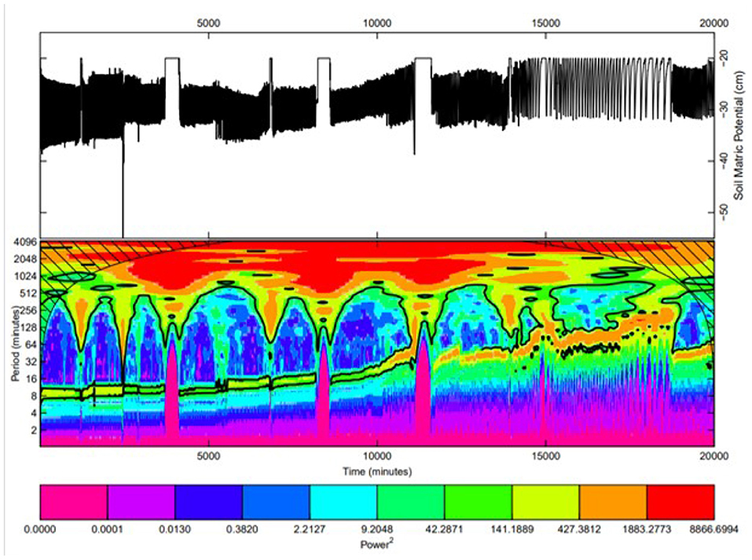Click the 256 period tick label
Viewport: 752px width, 560px height.
tap(29, 311)
